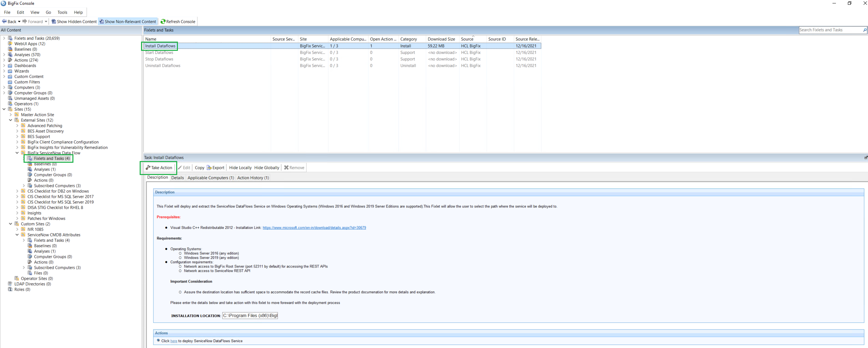Click the Edit pencil icon
The height and width of the screenshot is (348, 868).
coord(180,168)
